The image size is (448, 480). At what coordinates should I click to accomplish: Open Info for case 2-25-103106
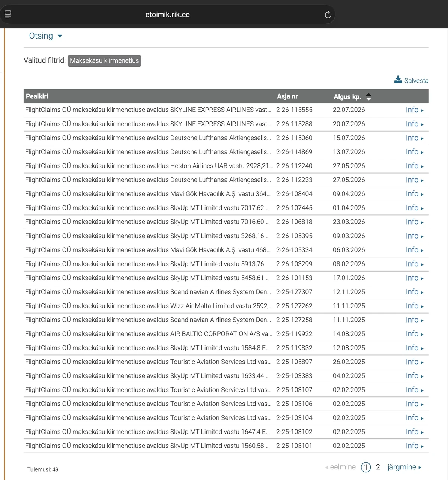pyautogui.click(x=414, y=404)
